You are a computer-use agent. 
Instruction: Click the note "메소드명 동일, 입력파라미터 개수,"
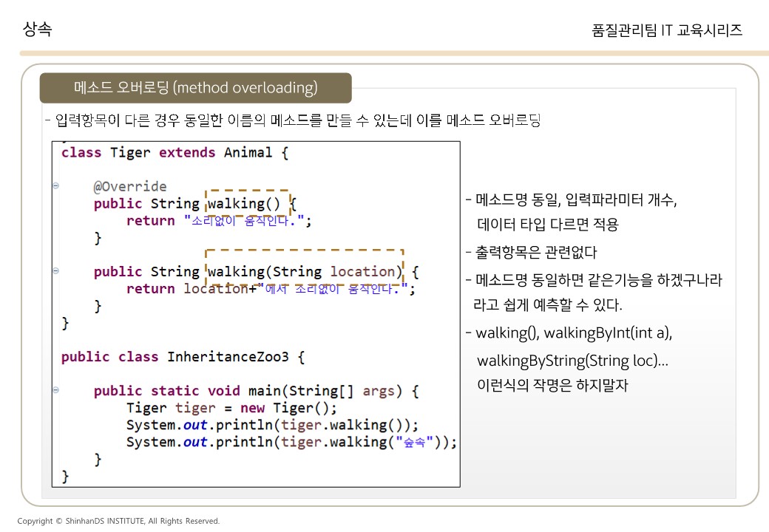[x=576, y=199]
